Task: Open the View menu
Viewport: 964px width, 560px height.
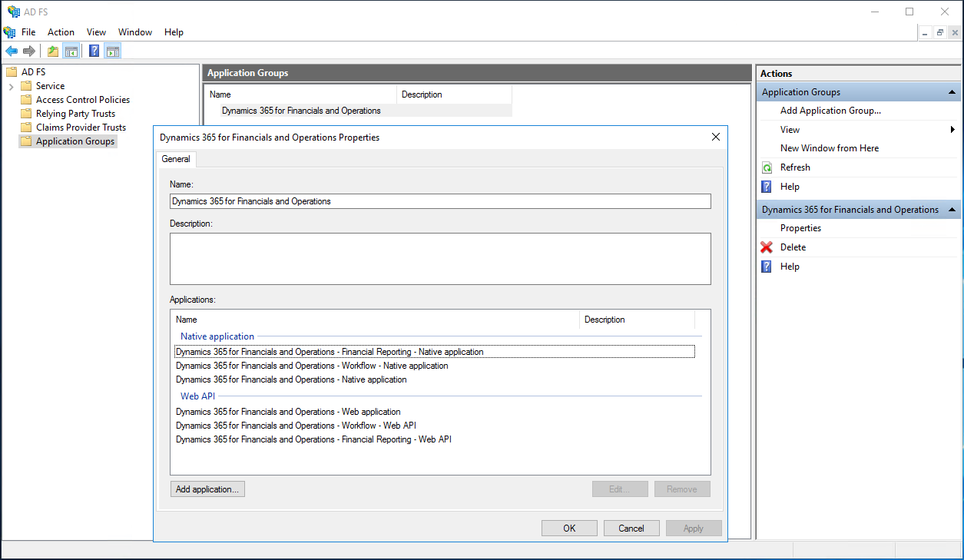Action: click(96, 32)
